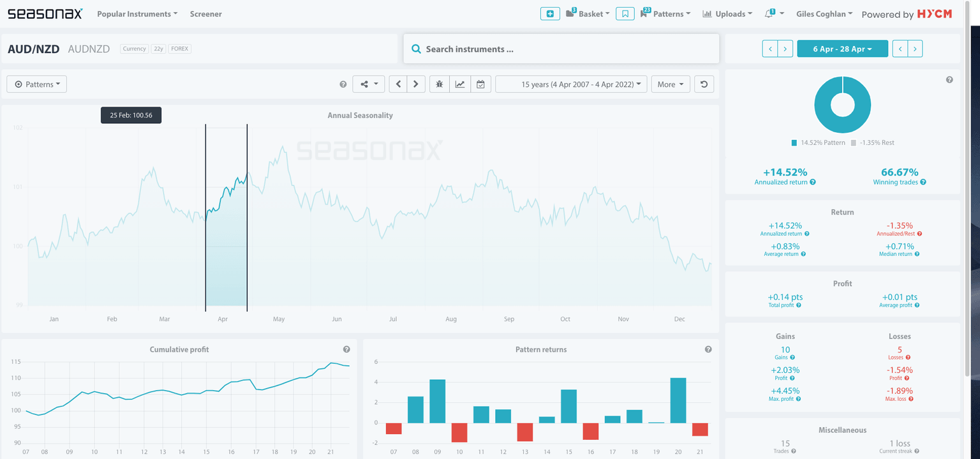Open the 6 Apr - 28 Apr dropdown
Image resolution: width=980 pixels, height=459 pixels.
point(842,49)
